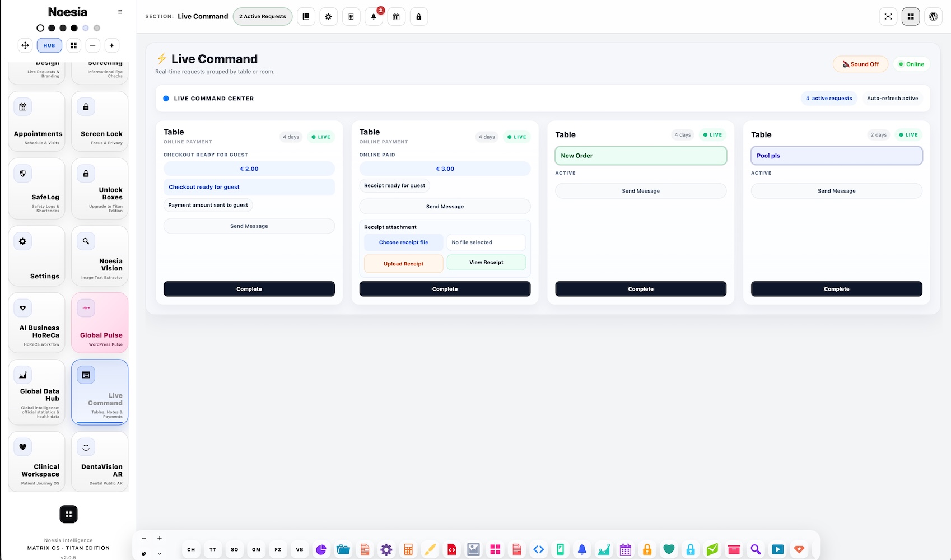
Task: Open the sidebar hamburger menu
Action: (120, 12)
